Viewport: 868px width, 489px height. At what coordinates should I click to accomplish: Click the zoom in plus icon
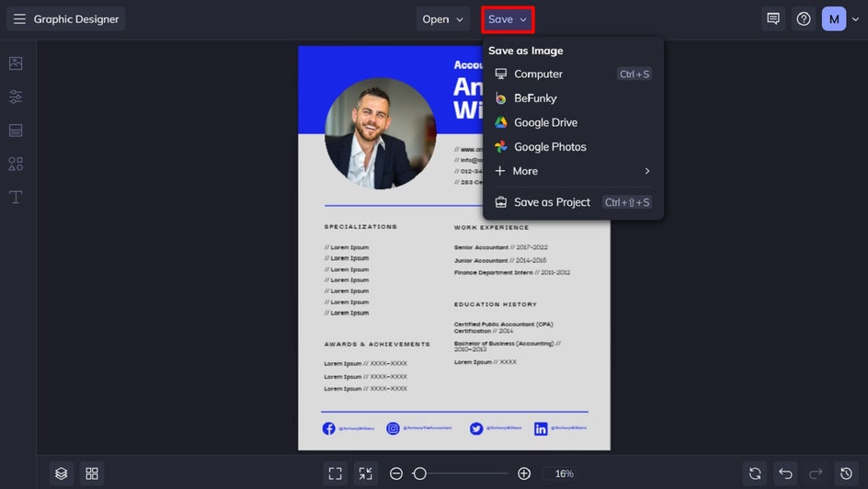[x=524, y=473]
